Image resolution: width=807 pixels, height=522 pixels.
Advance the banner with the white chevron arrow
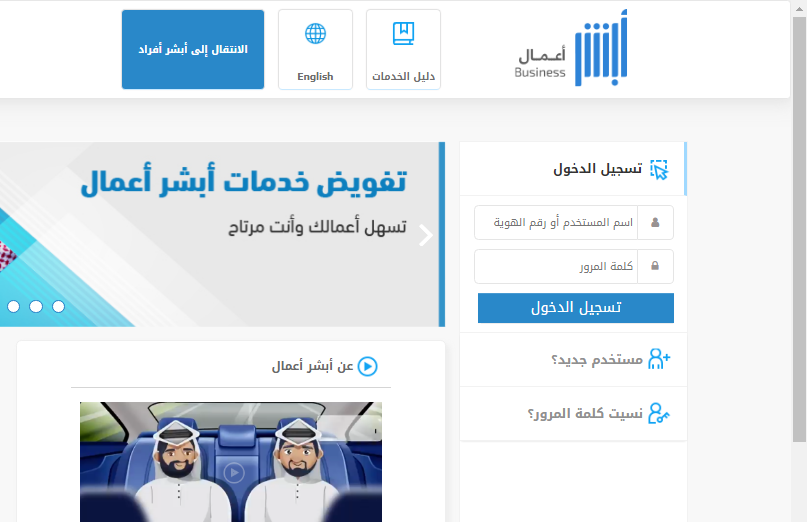point(425,236)
